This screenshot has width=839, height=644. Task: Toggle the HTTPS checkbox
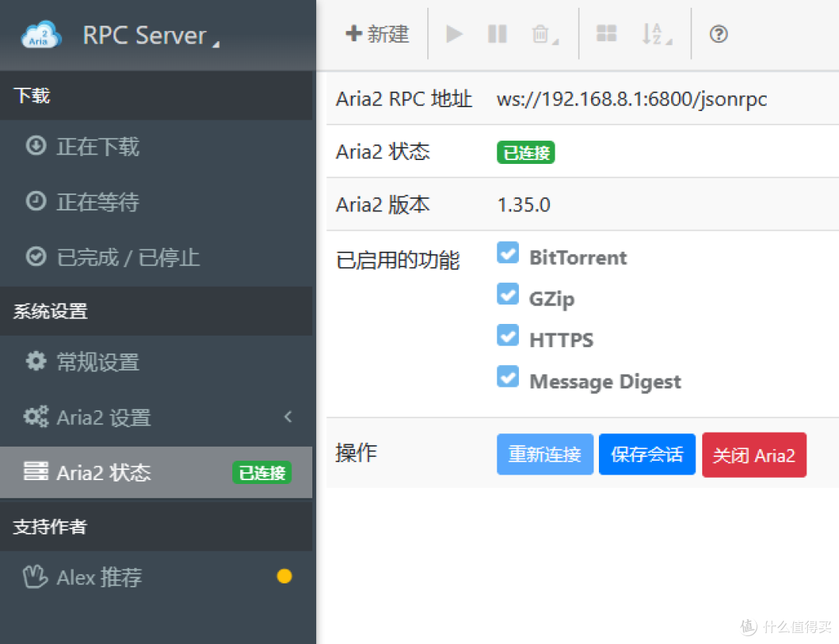pyautogui.click(x=508, y=335)
